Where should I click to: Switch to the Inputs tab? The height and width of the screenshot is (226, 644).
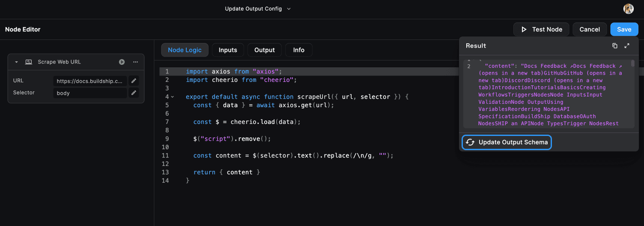(228, 50)
